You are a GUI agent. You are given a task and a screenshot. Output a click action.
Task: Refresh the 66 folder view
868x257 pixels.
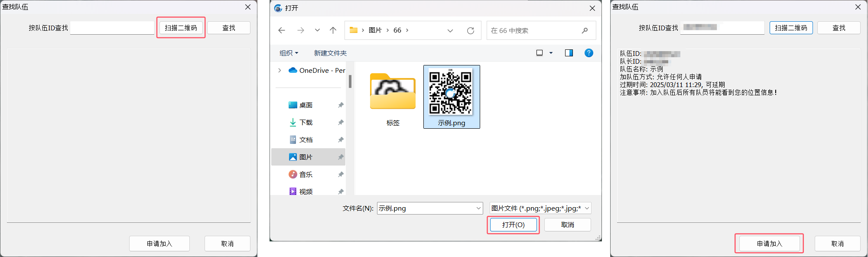point(471,30)
